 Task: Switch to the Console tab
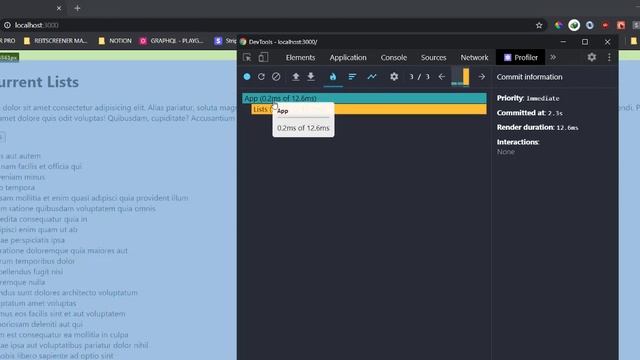click(x=394, y=58)
